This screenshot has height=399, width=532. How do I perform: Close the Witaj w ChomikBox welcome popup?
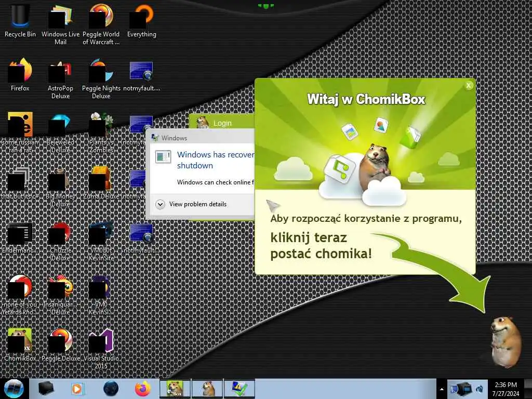[x=468, y=86]
